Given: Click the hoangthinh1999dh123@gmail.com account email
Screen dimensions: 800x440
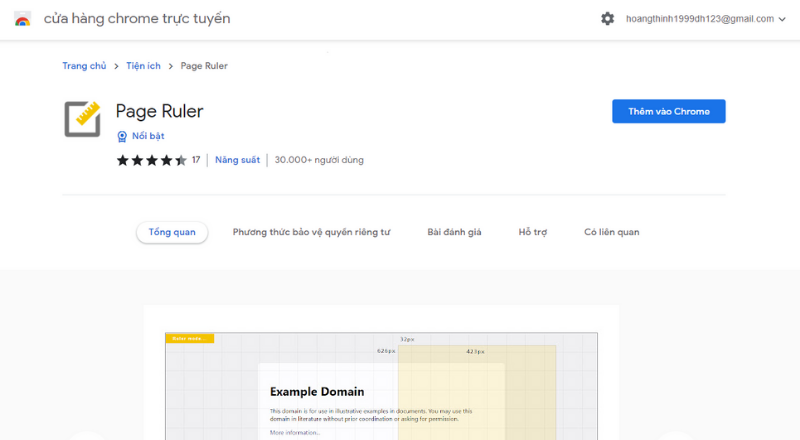Looking at the screenshot, I should 699,19.
